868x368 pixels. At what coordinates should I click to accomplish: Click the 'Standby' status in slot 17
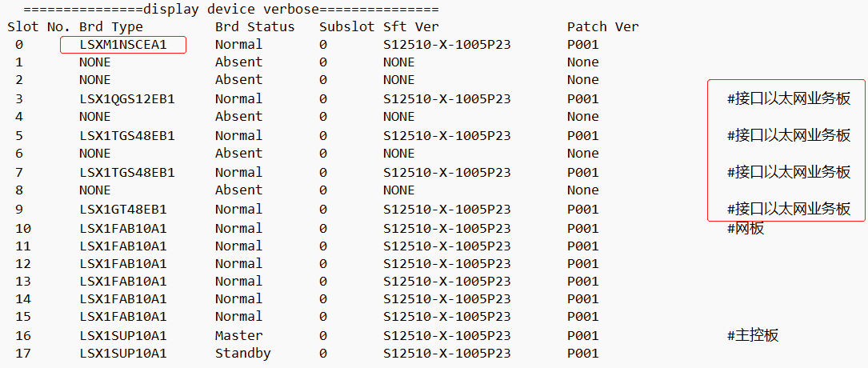[x=242, y=353]
